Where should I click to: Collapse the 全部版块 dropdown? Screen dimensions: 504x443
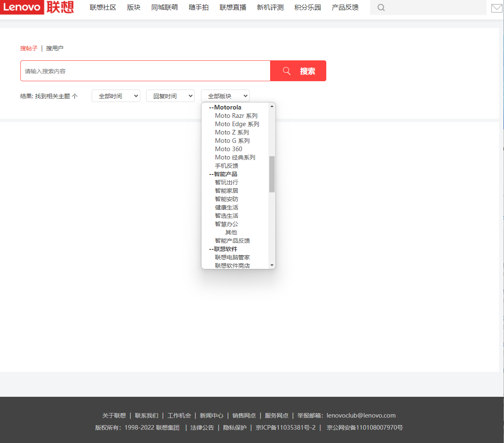(x=225, y=96)
